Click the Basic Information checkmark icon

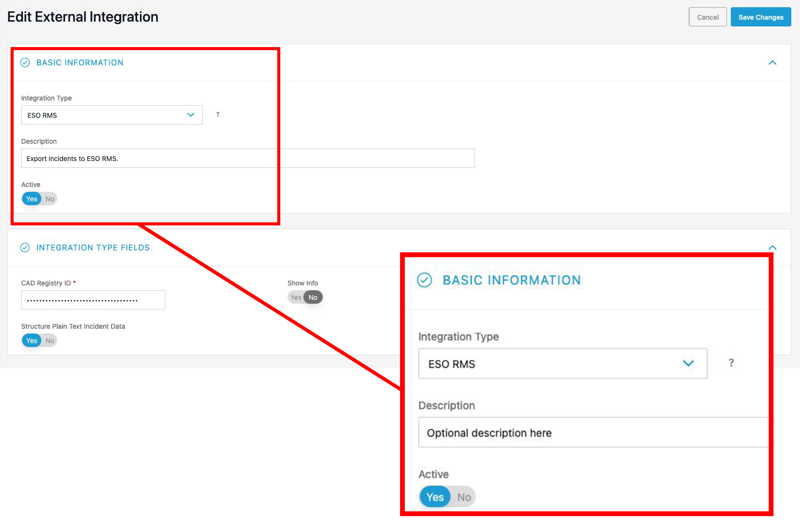[25, 62]
